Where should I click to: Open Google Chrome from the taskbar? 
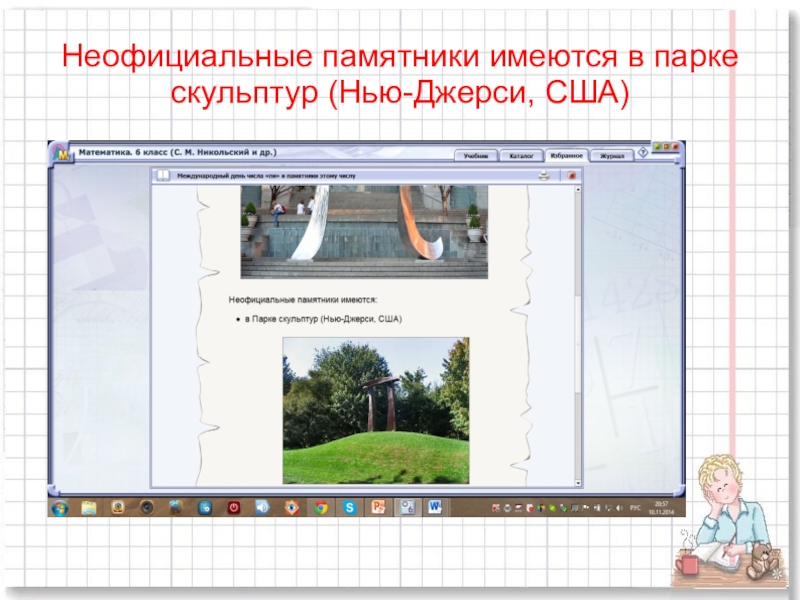tap(320, 508)
